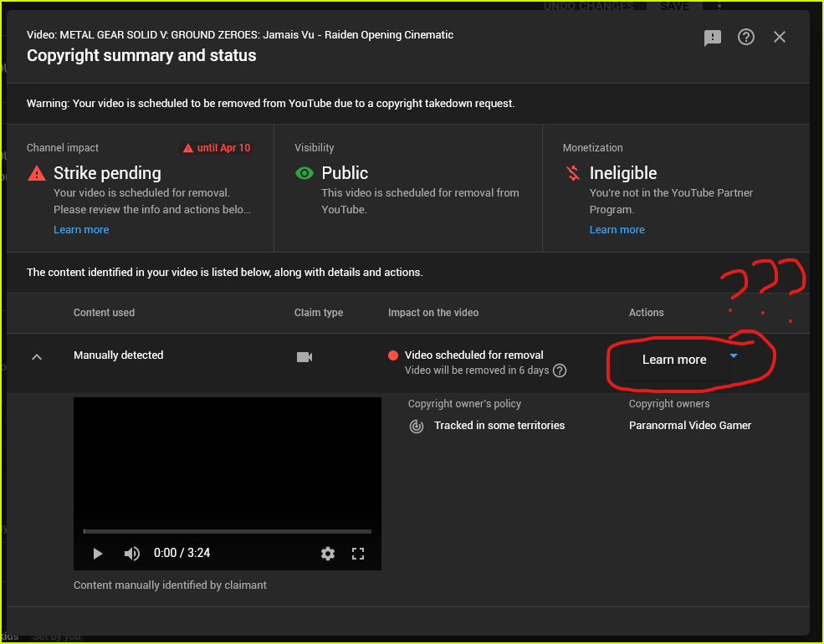Open the send feedback icon
Image resolution: width=824 pixels, height=644 pixels.
coord(713,38)
